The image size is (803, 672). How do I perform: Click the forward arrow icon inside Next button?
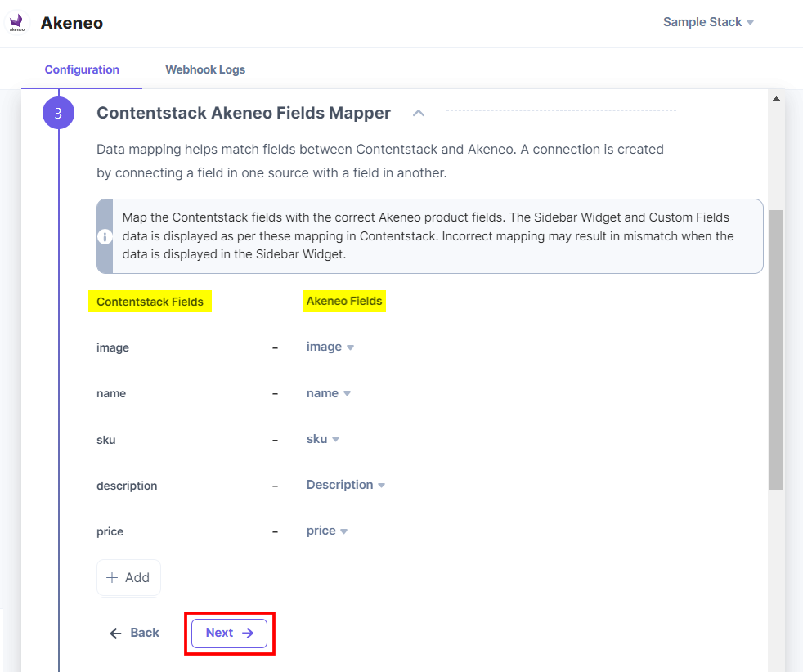247,632
